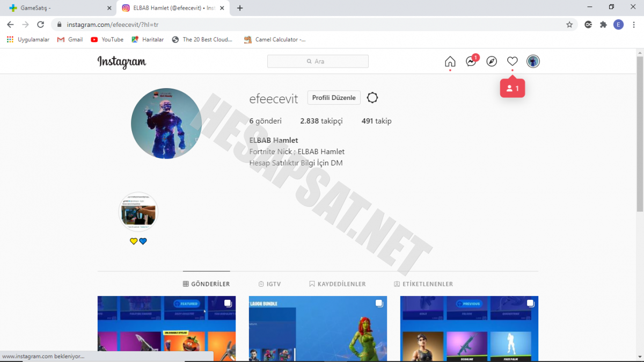Reload the current page
Viewport: 644px width, 362px height.
(x=40, y=25)
